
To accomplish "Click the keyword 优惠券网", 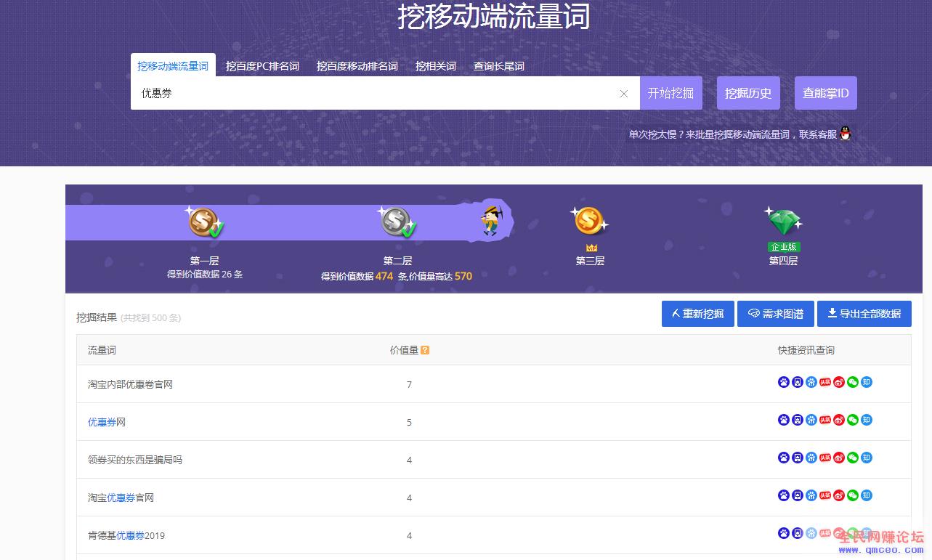I will click(107, 422).
